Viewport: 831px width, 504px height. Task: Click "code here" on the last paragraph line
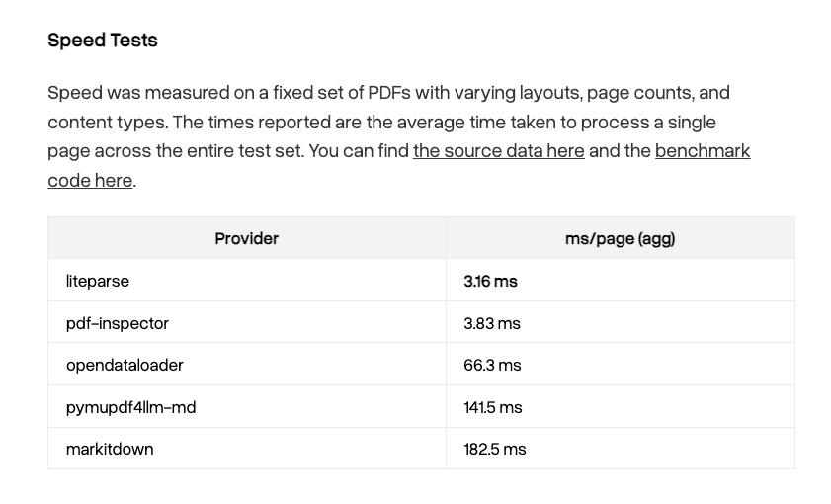tap(90, 180)
